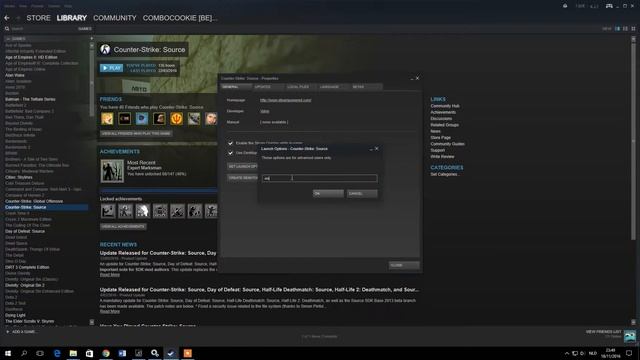Open the Valve developer link
Viewport: 640px width, 360px height.
tap(264, 111)
